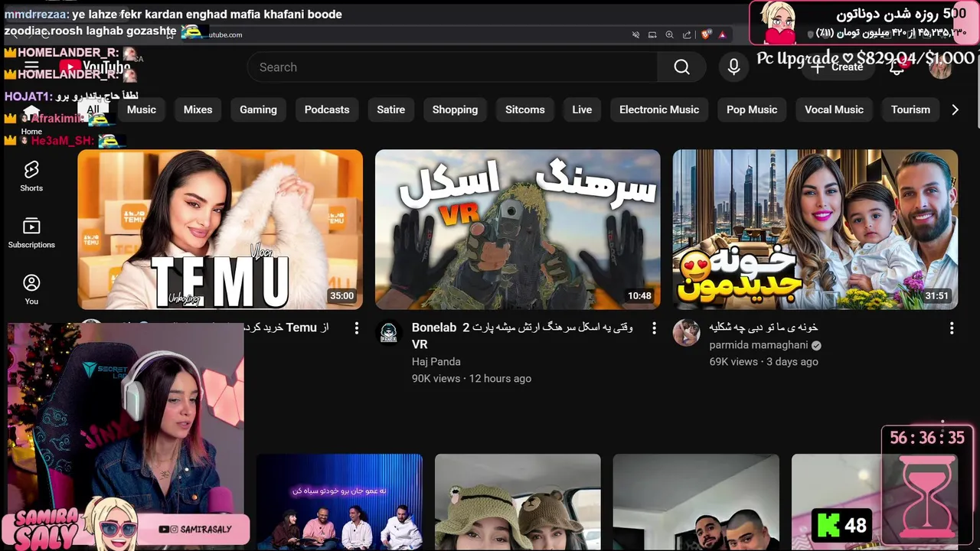Click the picture-in-picture icon in address bar
This screenshot has height=551, width=980.
pyautogui.click(x=652, y=34)
